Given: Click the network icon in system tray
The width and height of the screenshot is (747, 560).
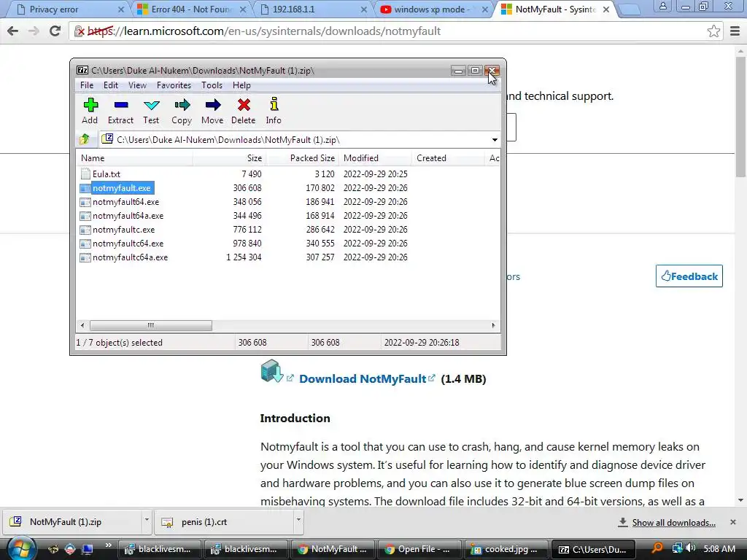Looking at the screenshot, I should (x=677, y=548).
